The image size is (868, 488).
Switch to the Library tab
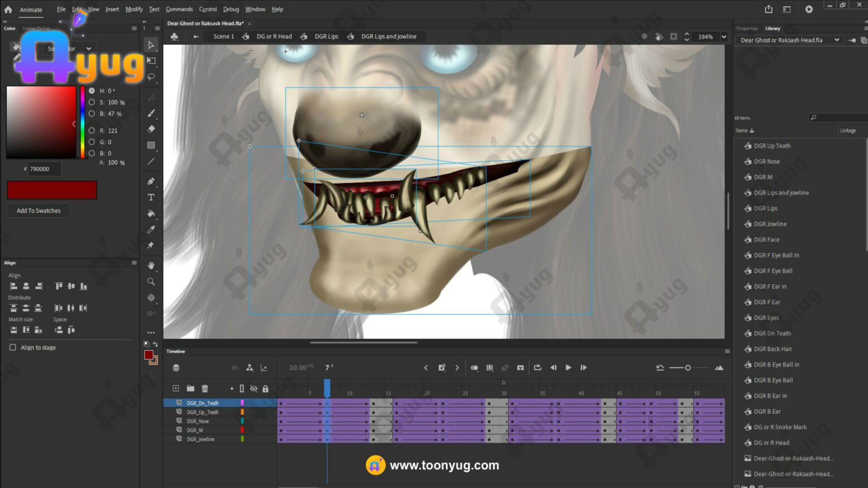click(772, 28)
